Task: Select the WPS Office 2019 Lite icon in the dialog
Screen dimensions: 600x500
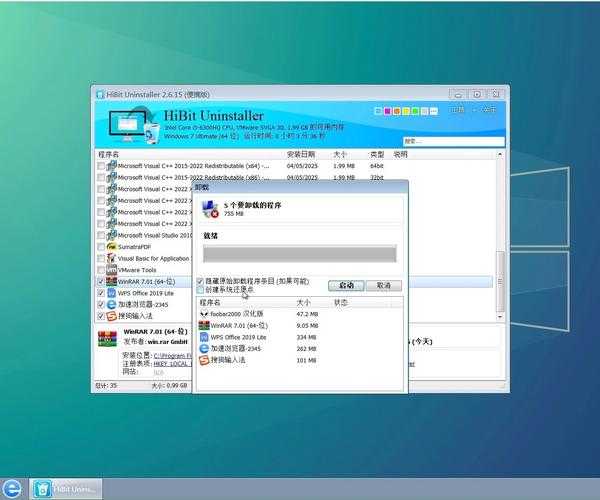Action: pos(204,338)
